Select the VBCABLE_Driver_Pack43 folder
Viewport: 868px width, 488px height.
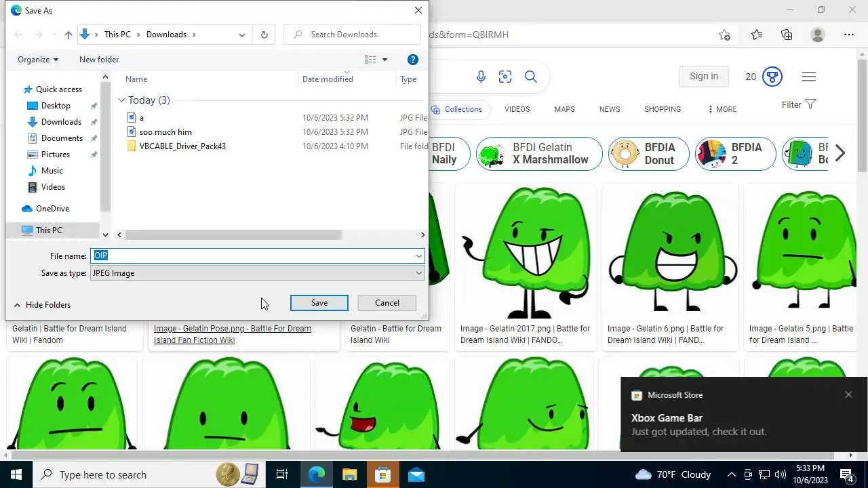pos(182,146)
